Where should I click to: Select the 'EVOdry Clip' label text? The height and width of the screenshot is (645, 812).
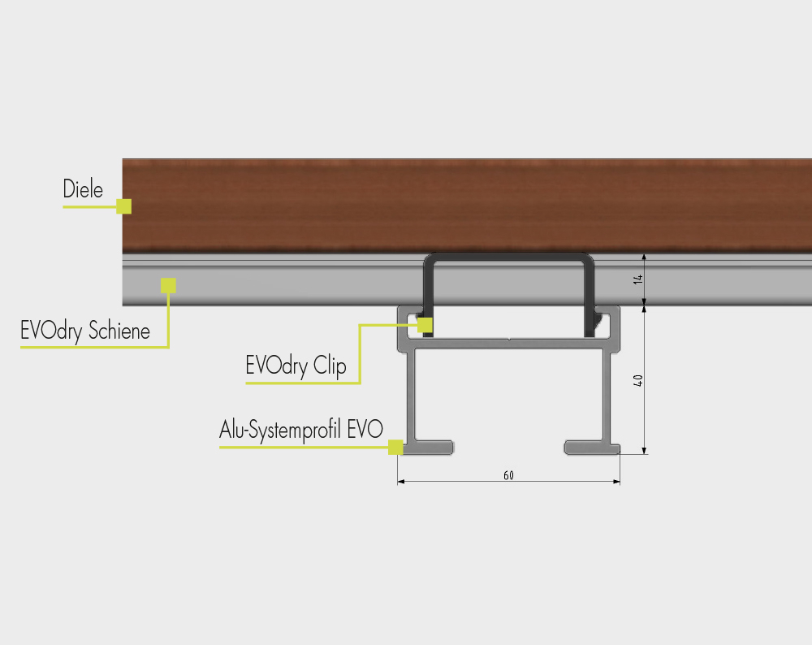[x=296, y=366]
